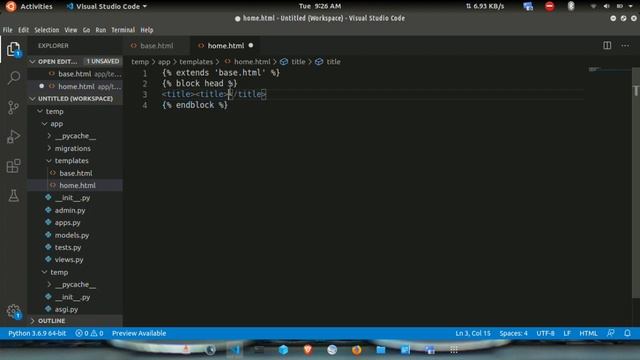The image size is (640, 360).
Task: Select base.html in Open Editors list
Action: [x=75, y=74]
